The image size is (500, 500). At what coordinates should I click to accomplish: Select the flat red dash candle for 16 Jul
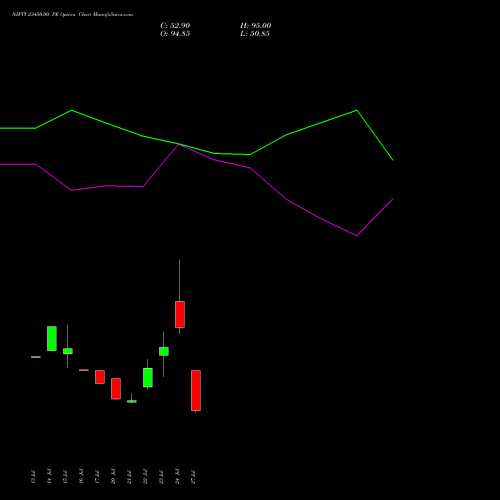[x=84, y=370]
